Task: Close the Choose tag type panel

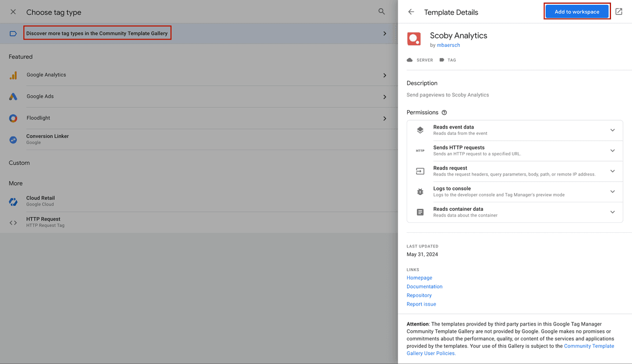Action: (x=13, y=12)
